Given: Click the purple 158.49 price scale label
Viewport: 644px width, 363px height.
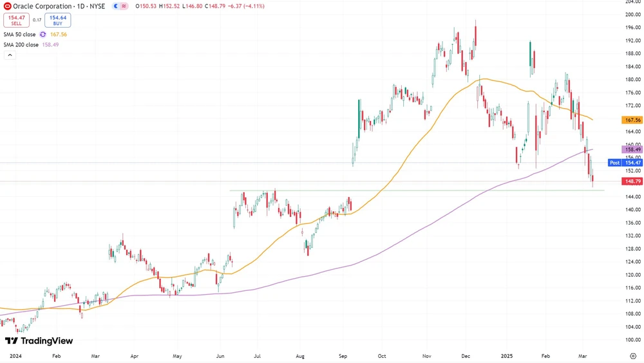Looking at the screenshot, I should [x=632, y=150].
